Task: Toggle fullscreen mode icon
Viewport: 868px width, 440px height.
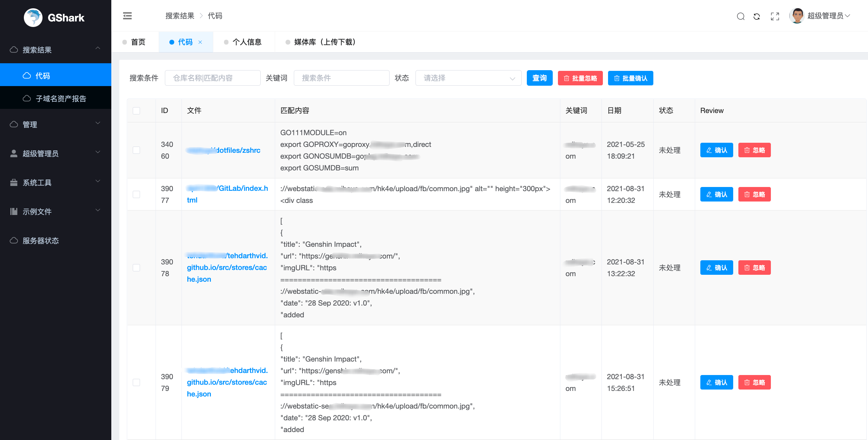Action: coord(775,16)
